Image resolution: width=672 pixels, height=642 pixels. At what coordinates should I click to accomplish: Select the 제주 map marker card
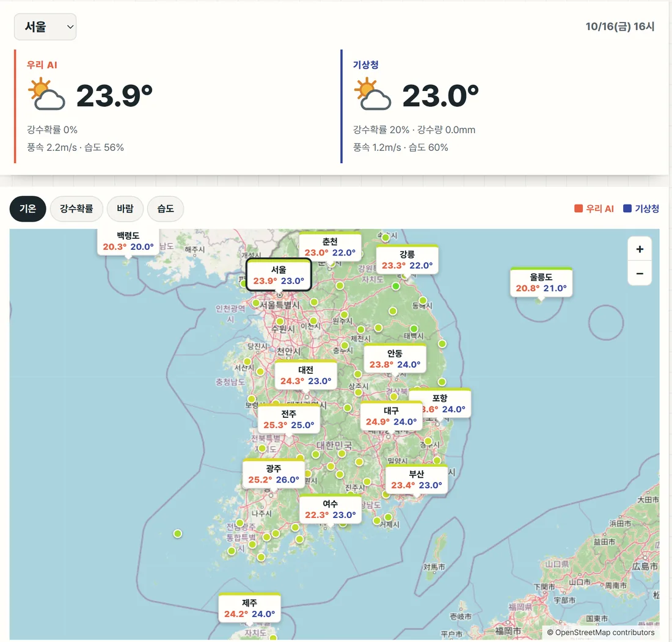pyautogui.click(x=249, y=608)
